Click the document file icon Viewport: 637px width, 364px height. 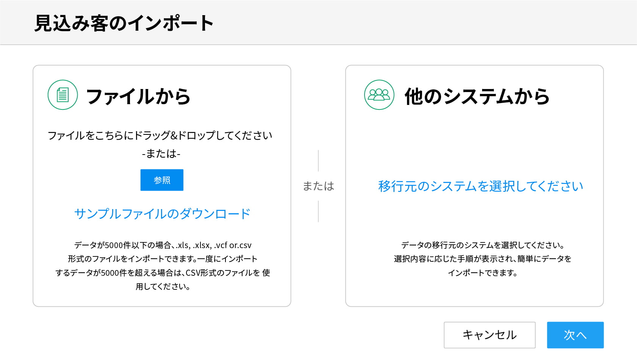(x=63, y=95)
